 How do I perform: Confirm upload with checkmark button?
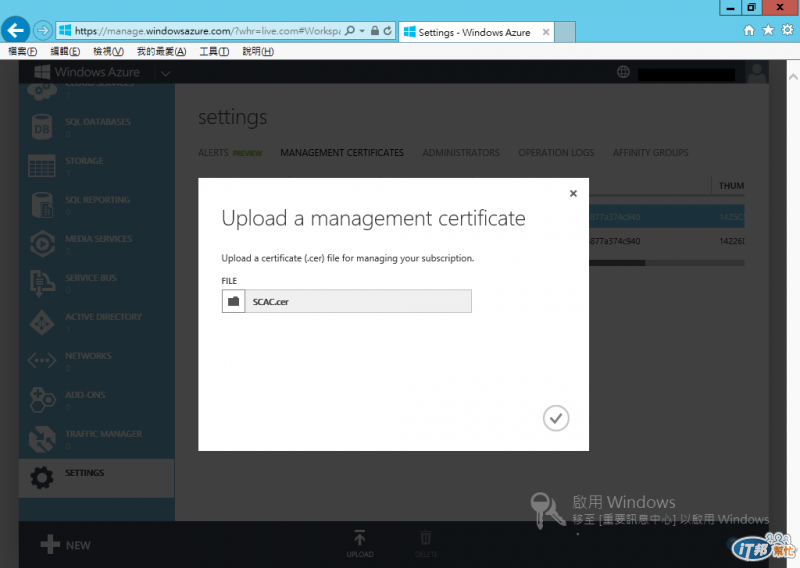[x=556, y=418]
